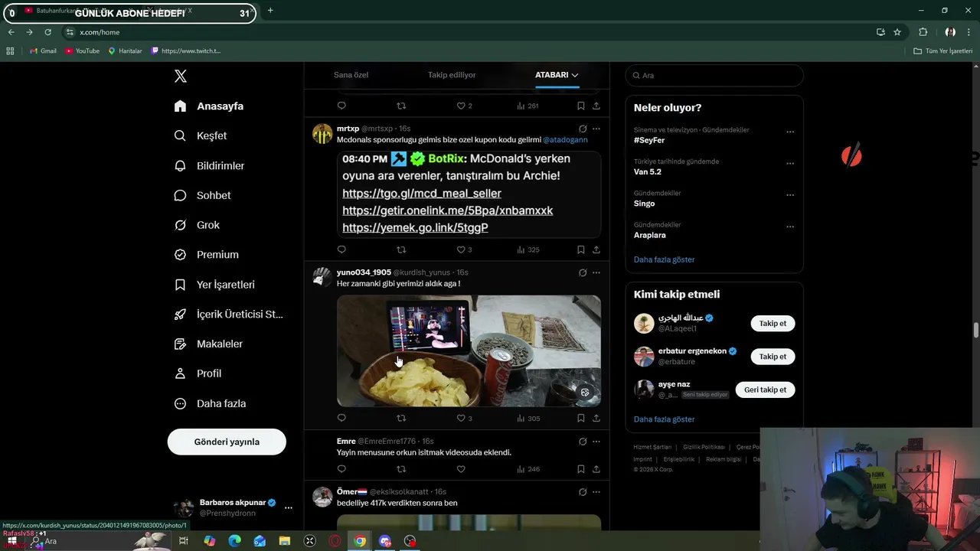Share yuno034_1905's post

click(596, 419)
